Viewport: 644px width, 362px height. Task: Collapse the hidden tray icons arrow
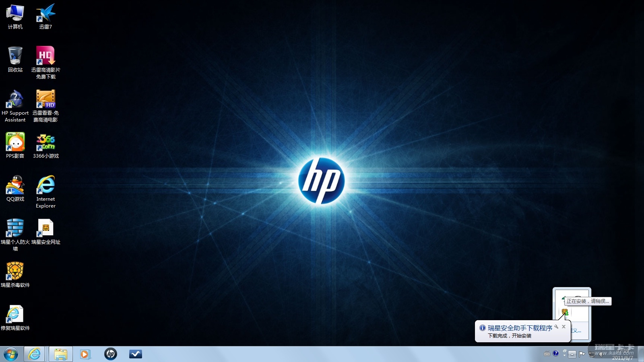(572, 354)
